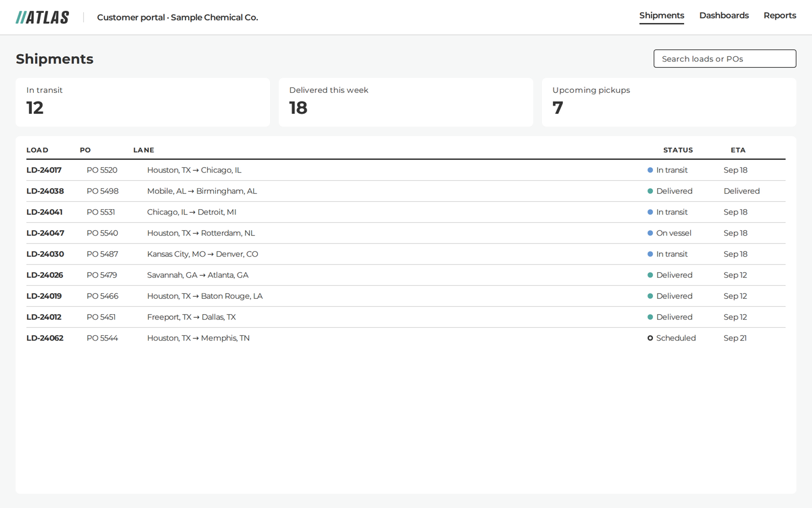Click PO 5531 cell
The image size is (812, 508).
[x=101, y=212]
